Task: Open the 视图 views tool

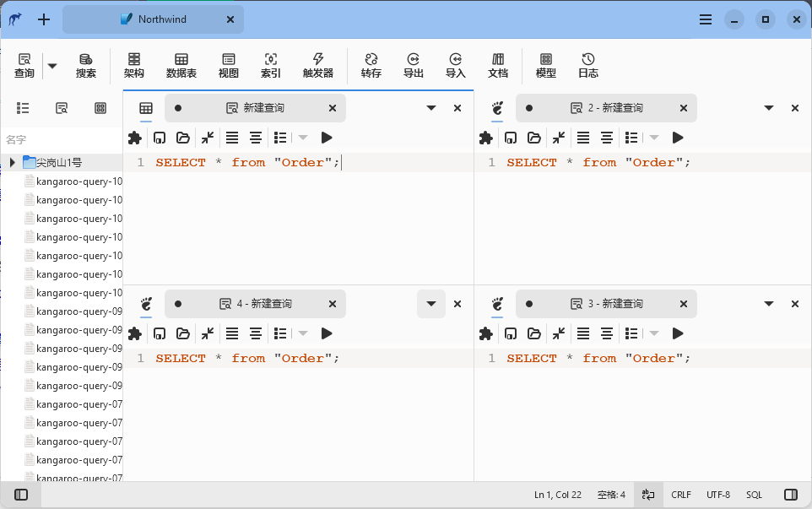Action: [x=229, y=66]
